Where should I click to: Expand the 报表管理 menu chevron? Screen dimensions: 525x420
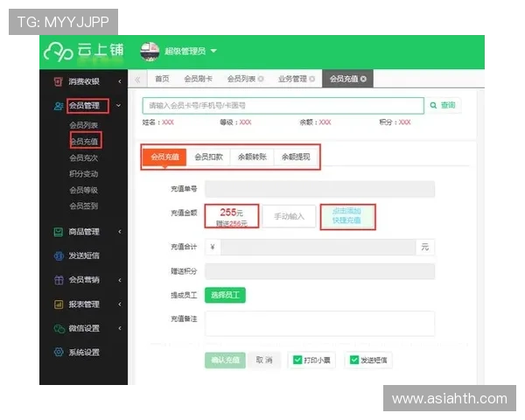click(120, 304)
